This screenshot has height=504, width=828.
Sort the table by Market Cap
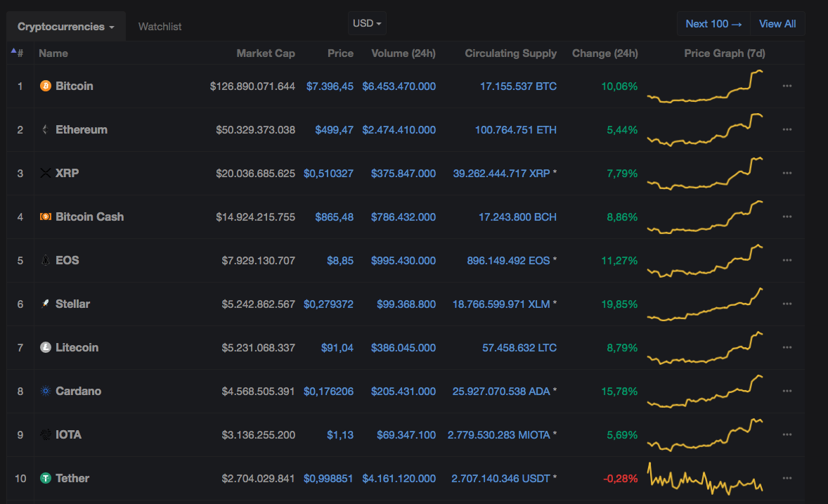click(266, 53)
